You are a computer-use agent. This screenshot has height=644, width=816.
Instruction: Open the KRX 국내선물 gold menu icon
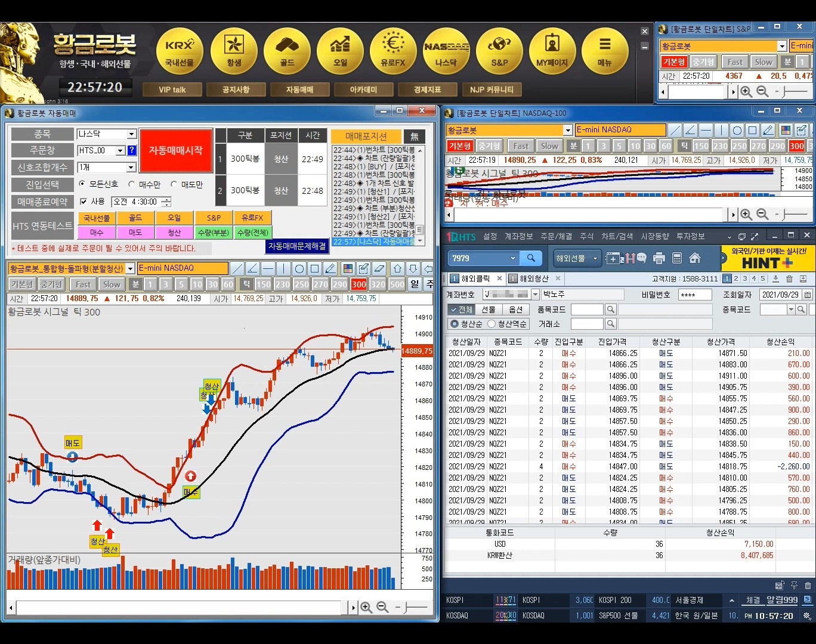click(180, 51)
